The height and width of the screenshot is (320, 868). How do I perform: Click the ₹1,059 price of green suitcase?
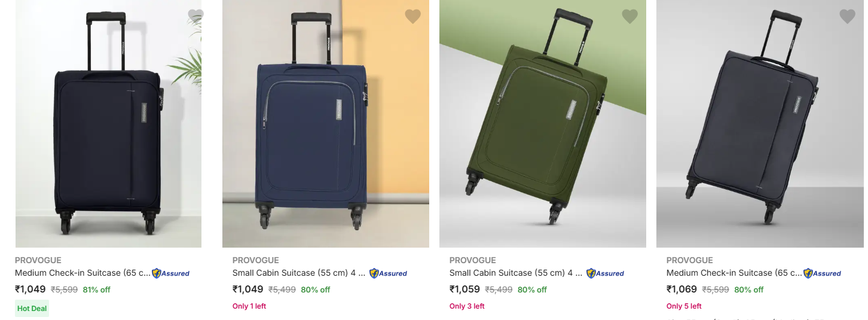(x=464, y=289)
